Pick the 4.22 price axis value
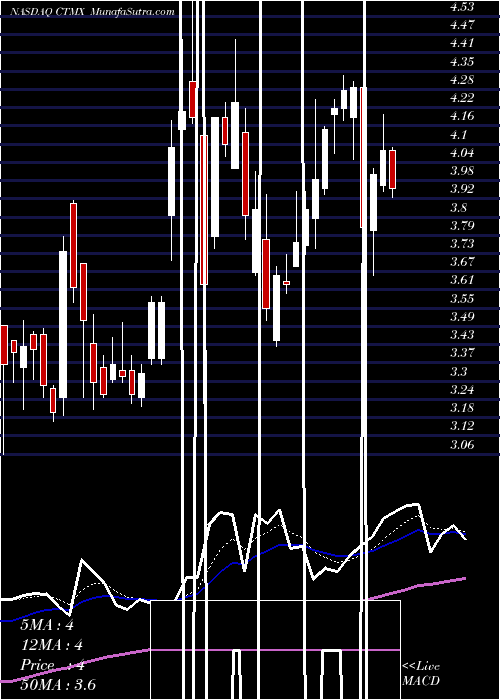The width and height of the screenshot is (500, 700). [x=462, y=98]
